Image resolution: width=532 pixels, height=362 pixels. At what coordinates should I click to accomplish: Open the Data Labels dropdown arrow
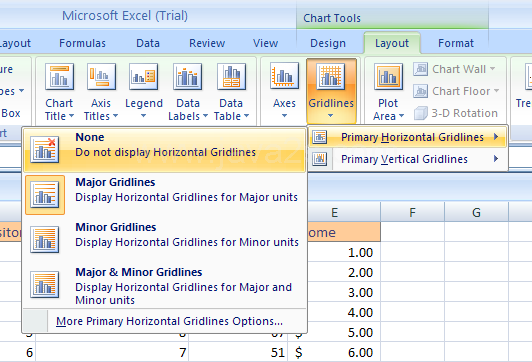tap(205, 116)
